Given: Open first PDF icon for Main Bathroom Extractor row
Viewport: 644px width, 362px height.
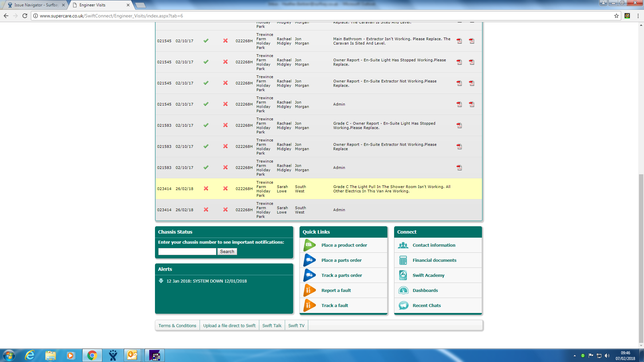Looking at the screenshot, I should 459,41.
